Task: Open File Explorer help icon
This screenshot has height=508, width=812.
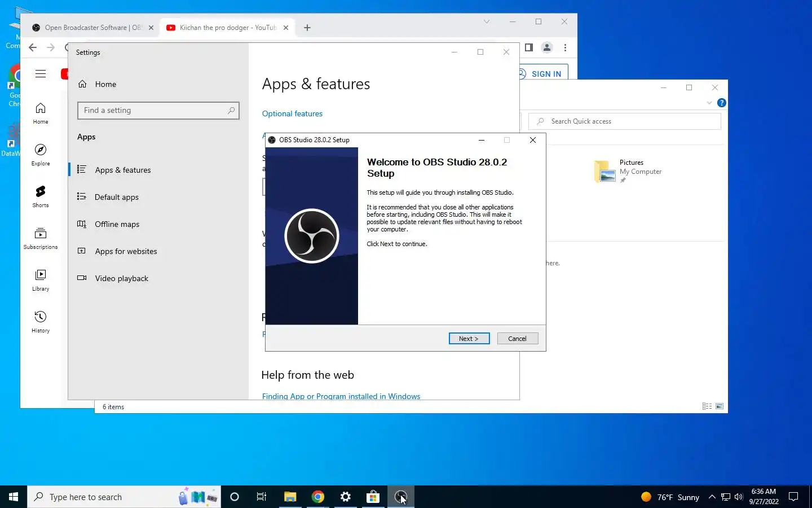Action: (x=722, y=103)
